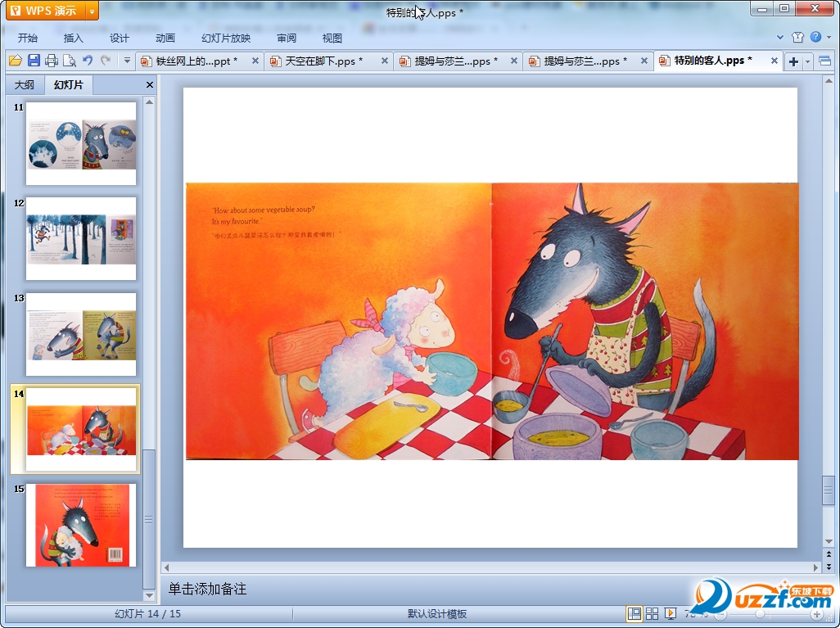Click the zoom-in plus button
840x628 pixels.
[816, 614]
